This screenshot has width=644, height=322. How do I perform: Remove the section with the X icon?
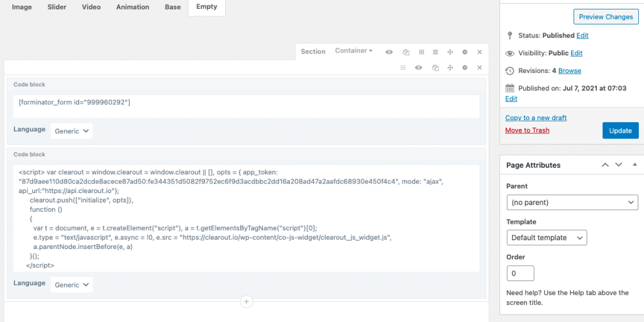pyautogui.click(x=479, y=52)
